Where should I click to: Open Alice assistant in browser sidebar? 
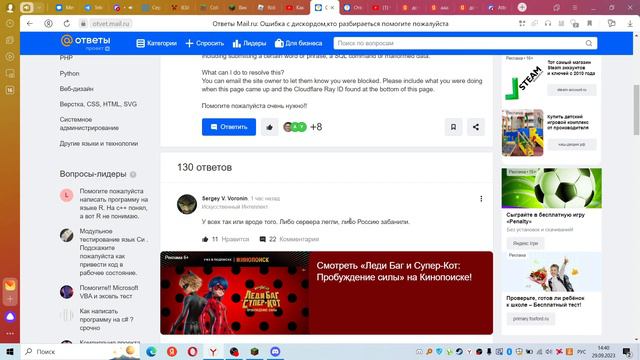coord(10,317)
